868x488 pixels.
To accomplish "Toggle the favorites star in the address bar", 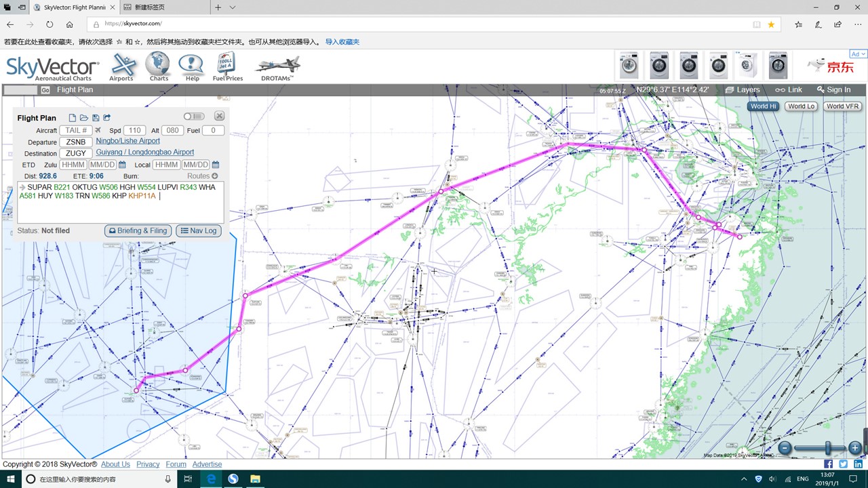I will coord(771,24).
